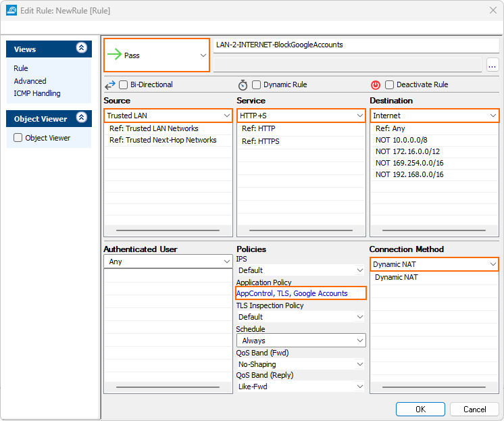Enable the Bi-Directional checkbox
Image resolution: width=504 pixels, height=421 pixels.
click(123, 85)
